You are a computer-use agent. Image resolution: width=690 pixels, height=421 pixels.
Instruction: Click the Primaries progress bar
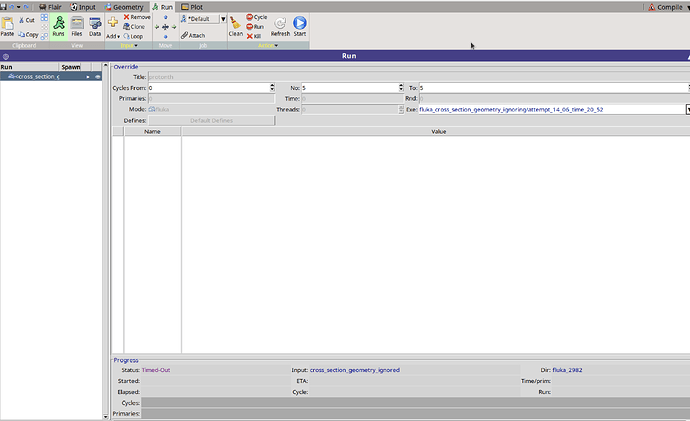[415, 414]
